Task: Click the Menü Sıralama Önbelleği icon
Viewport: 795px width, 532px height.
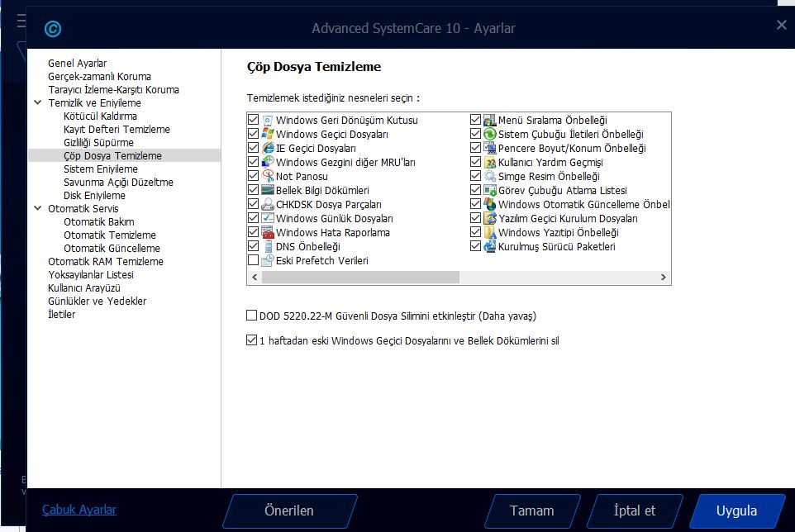Action: click(490, 120)
